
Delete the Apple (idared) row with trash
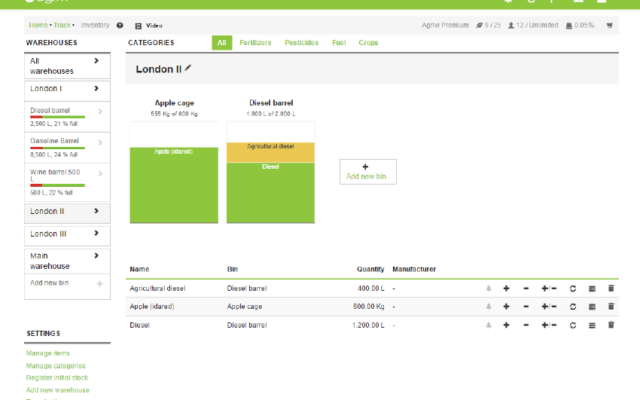611,306
